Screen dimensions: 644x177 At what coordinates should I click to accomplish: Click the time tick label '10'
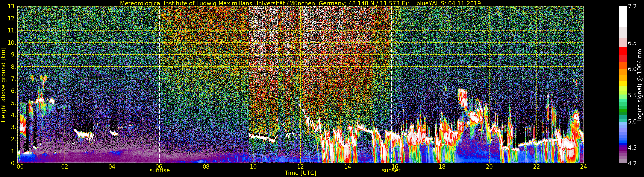tap(253, 167)
